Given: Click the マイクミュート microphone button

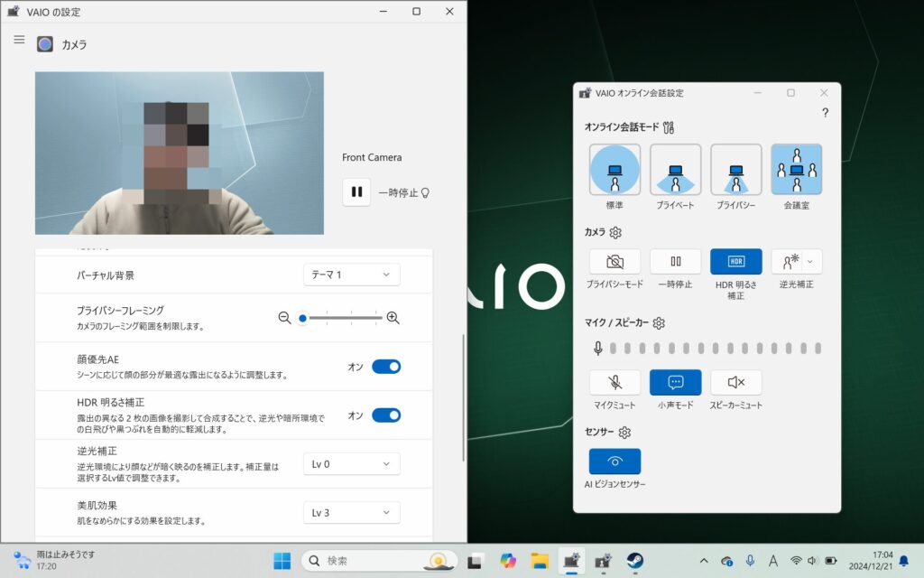Looking at the screenshot, I should pos(614,382).
